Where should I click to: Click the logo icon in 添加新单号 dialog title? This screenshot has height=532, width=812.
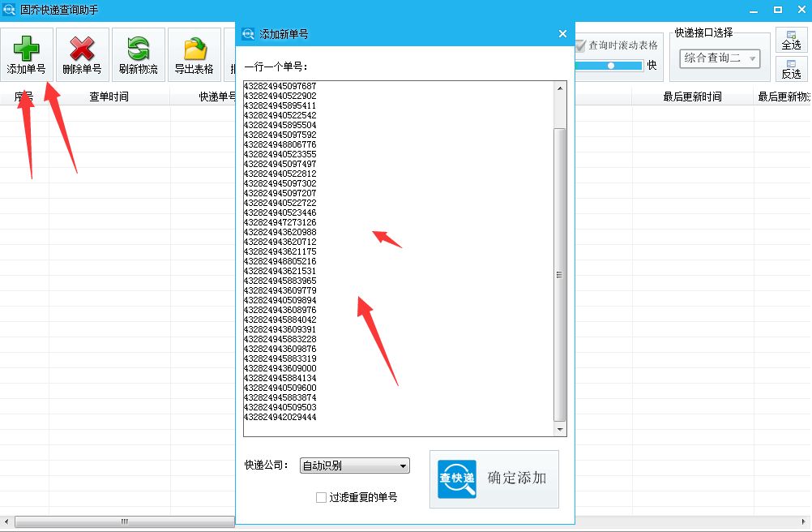(x=248, y=34)
